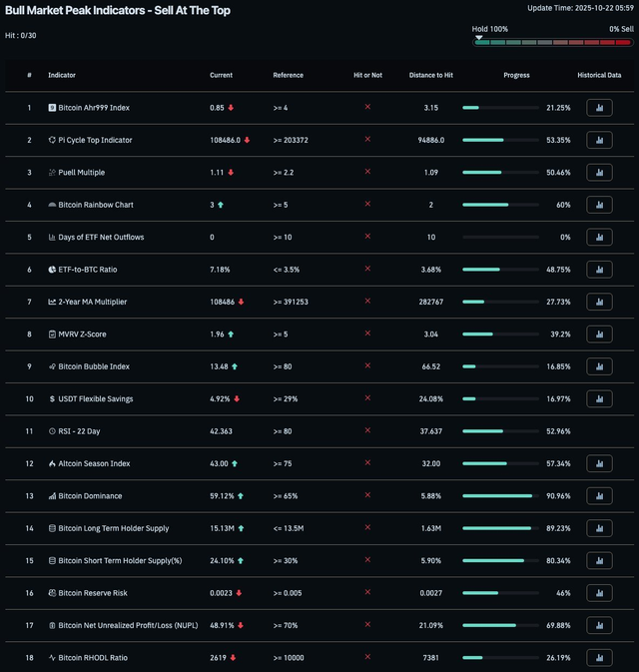Click the Current column header
This screenshot has height=672, width=639.
[x=221, y=75]
